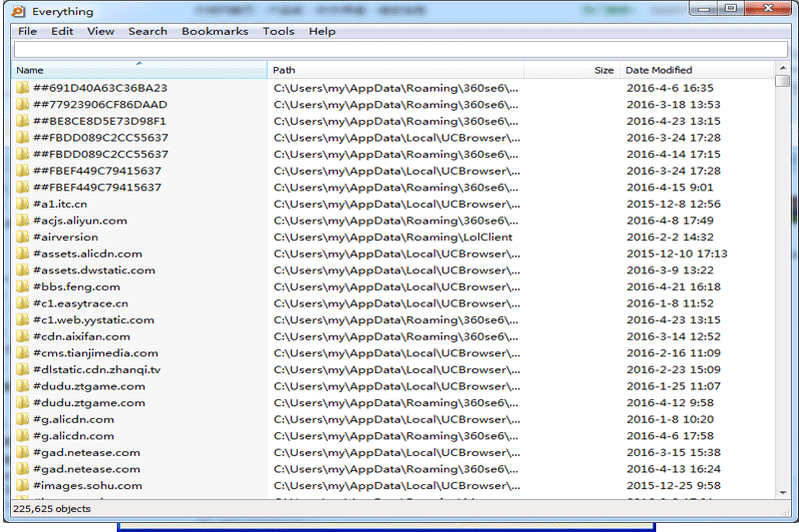This screenshot has width=799, height=532.
Task: Select folder icon for #airversion
Action: (22, 238)
